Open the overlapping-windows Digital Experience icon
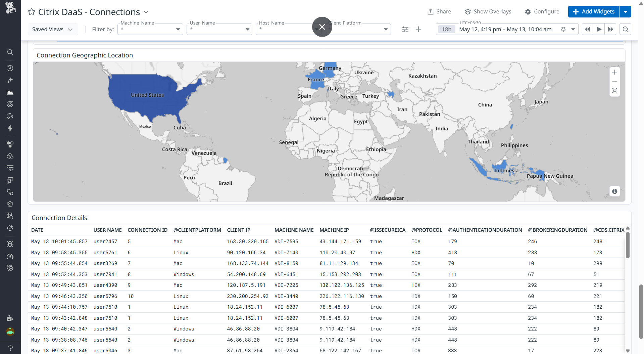Screen dimensions: 644x354 [x=10, y=180]
